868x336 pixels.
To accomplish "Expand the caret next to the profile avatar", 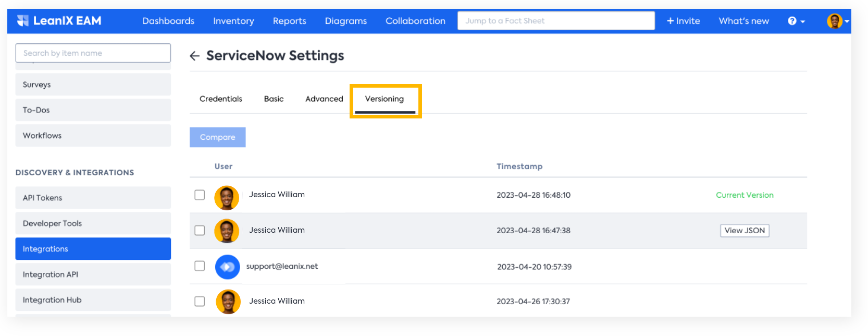I will pos(847,21).
